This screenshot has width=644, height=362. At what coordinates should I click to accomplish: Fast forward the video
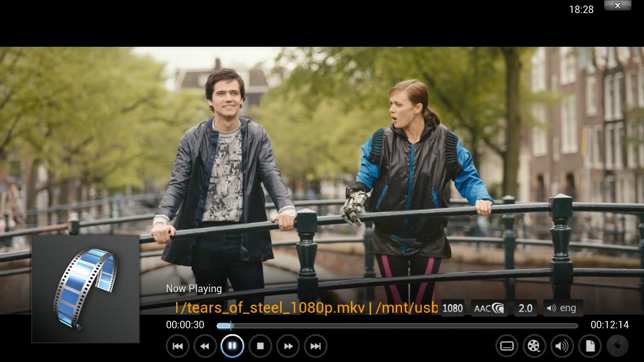[x=288, y=346]
